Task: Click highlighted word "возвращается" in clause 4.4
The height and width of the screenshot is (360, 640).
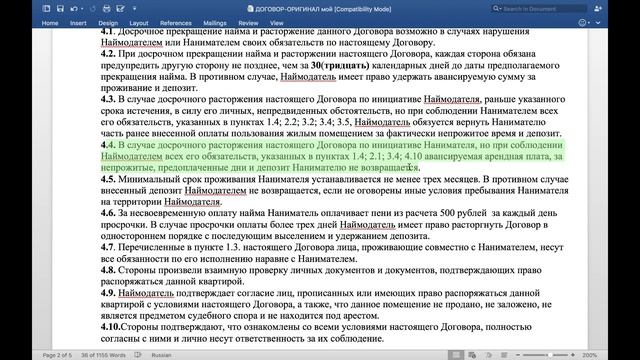Action: [389, 168]
